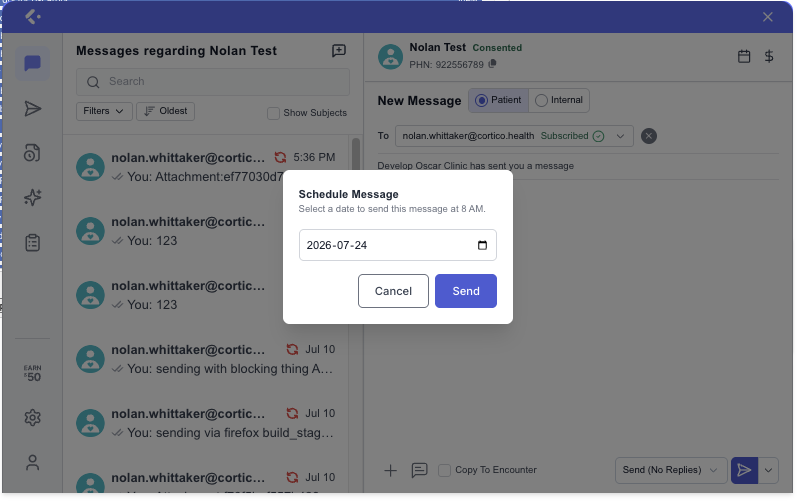Click the search magnifier icon

[x=93, y=82]
